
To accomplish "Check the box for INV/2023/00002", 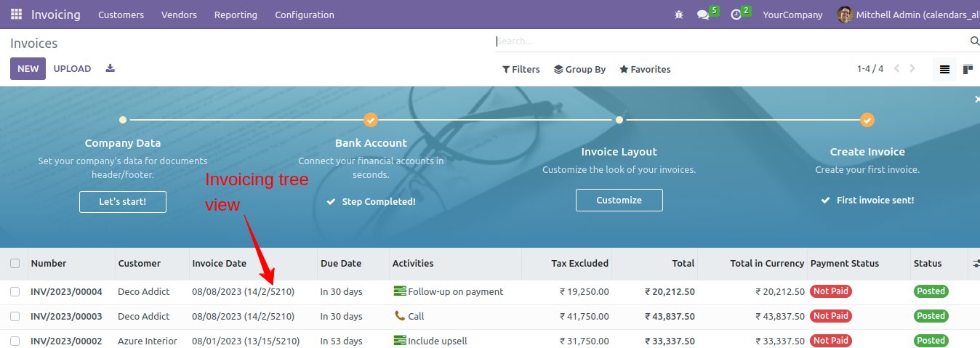I will pos(15,341).
